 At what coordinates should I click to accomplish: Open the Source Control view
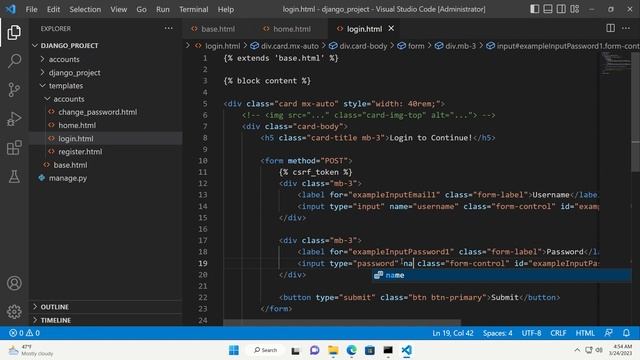point(14,89)
